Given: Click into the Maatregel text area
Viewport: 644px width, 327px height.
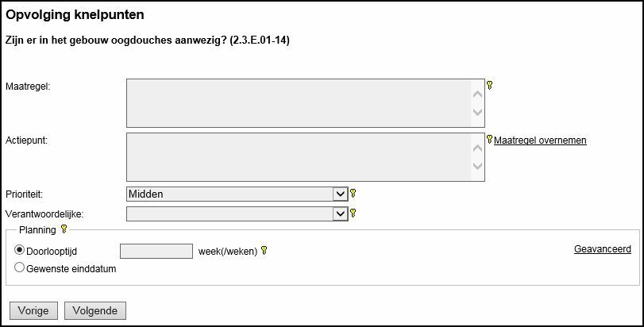Looking at the screenshot, I should [299, 103].
